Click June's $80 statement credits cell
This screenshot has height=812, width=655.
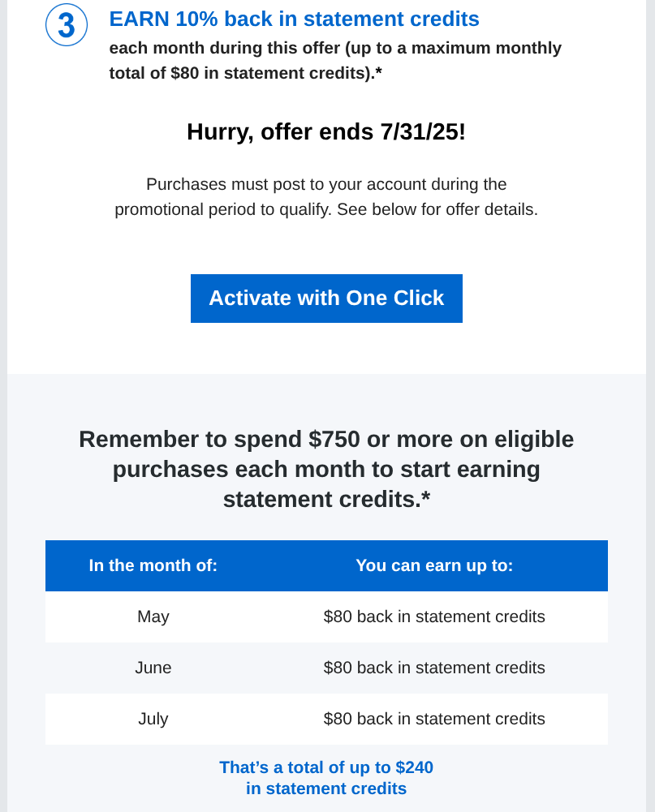(434, 668)
